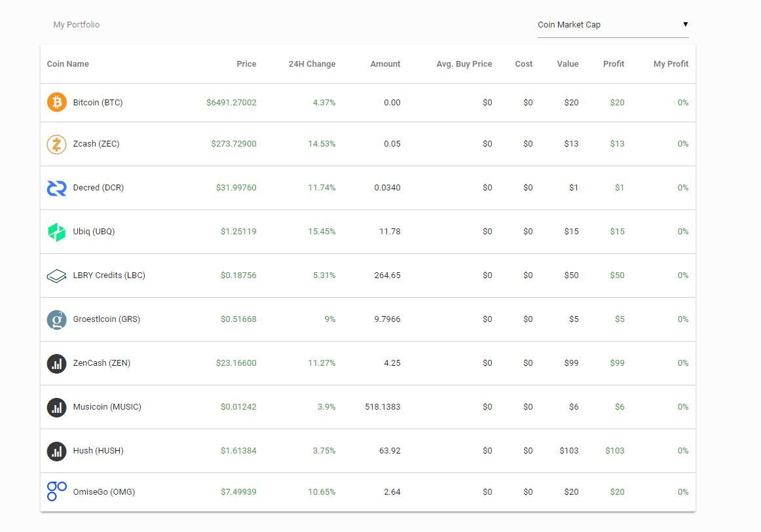Image resolution: width=761 pixels, height=532 pixels.
Task: Select the Ubiq (UBQ) name
Action: tap(94, 232)
